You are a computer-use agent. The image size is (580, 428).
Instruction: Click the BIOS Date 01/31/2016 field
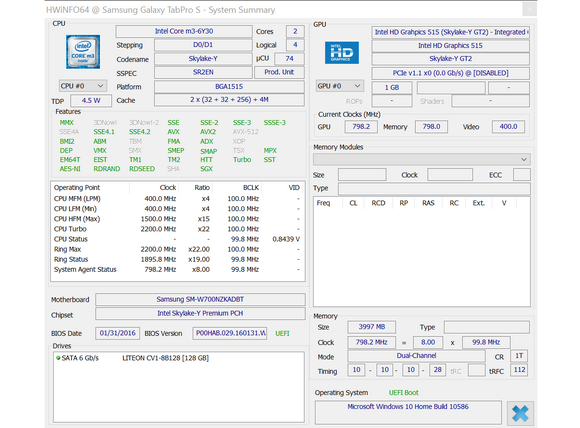click(x=118, y=333)
